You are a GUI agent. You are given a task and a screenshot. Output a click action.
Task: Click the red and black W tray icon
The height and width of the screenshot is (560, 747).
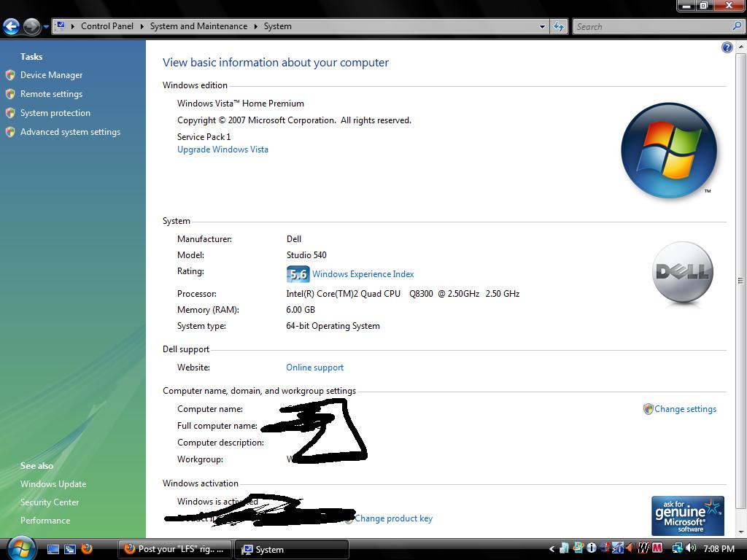pos(643,548)
